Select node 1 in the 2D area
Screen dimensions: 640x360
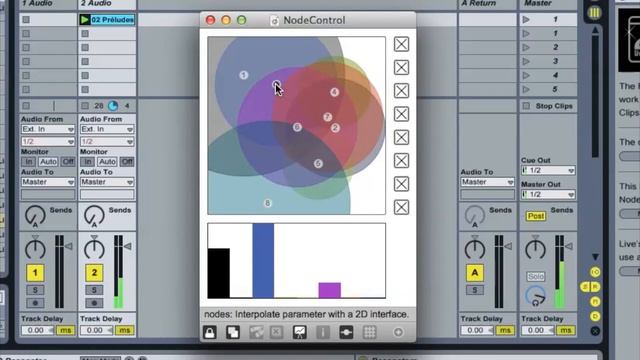[244, 75]
